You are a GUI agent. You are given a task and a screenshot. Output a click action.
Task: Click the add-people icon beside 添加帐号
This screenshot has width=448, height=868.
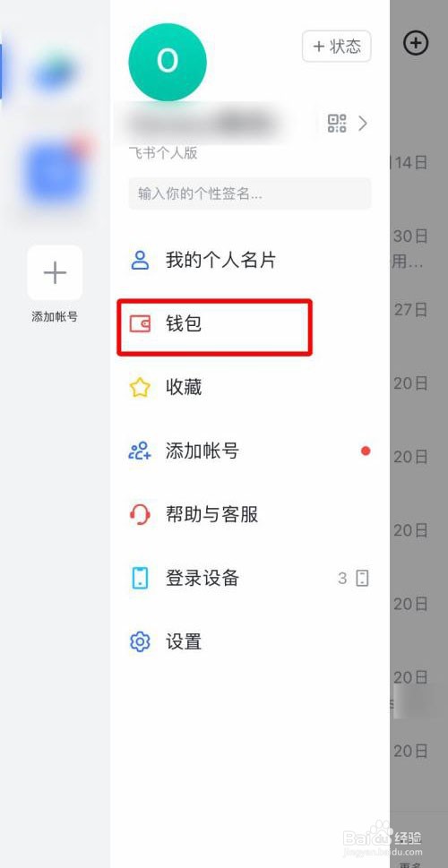(140, 451)
